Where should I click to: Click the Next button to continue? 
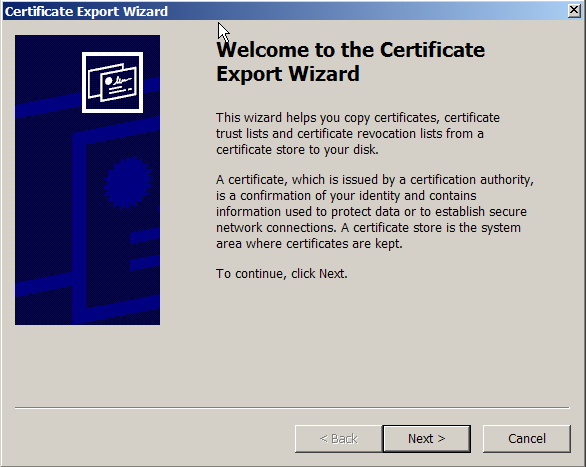click(426, 439)
